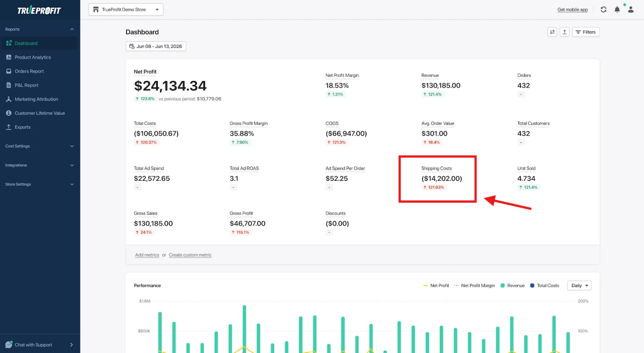Click the Performance chart title
The image size is (644, 353).
click(x=147, y=285)
